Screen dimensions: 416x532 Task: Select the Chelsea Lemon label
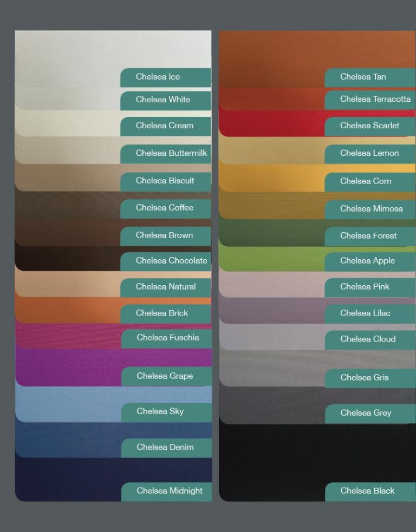370,154
